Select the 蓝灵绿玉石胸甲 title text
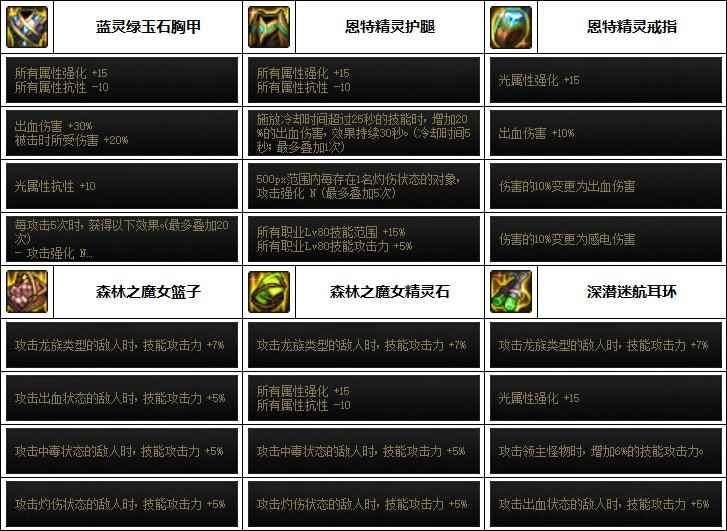The height and width of the screenshot is (531, 727). click(148, 27)
